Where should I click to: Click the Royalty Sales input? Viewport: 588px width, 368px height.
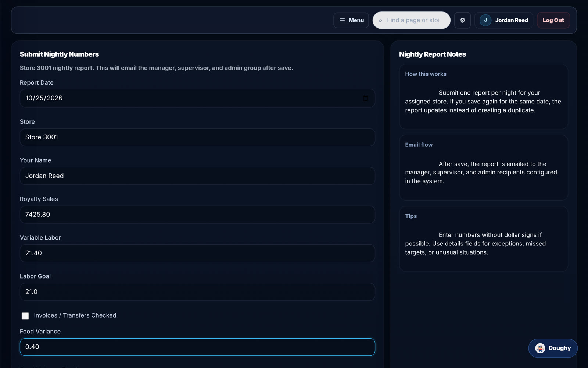click(197, 215)
